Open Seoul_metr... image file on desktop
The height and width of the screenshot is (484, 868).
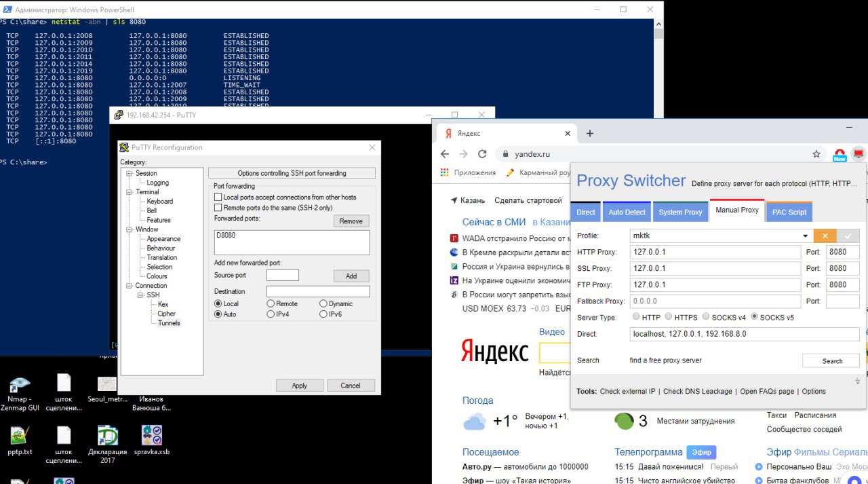pyautogui.click(x=107, y=389)
